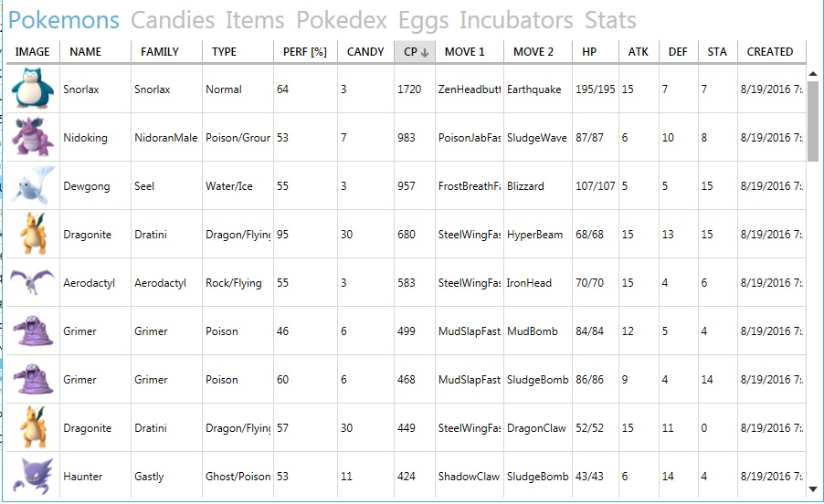Open the Stats tab
The height and width of the screenshot is (504, 824).
click(x=610, y=20)
